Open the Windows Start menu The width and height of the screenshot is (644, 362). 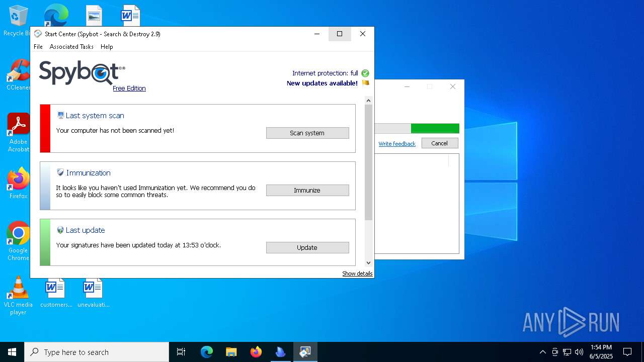[x=12, y=352]
